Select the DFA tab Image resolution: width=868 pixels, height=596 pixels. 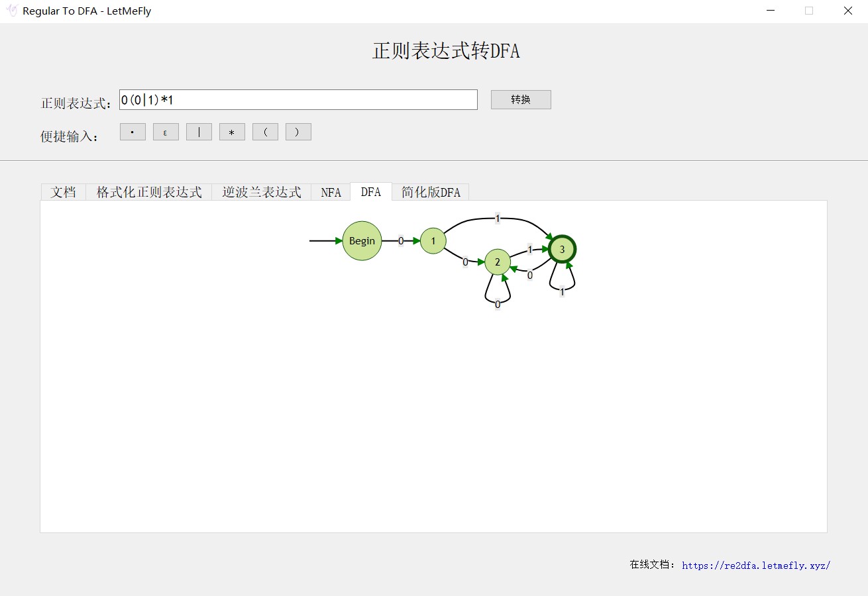click(371, 191)
